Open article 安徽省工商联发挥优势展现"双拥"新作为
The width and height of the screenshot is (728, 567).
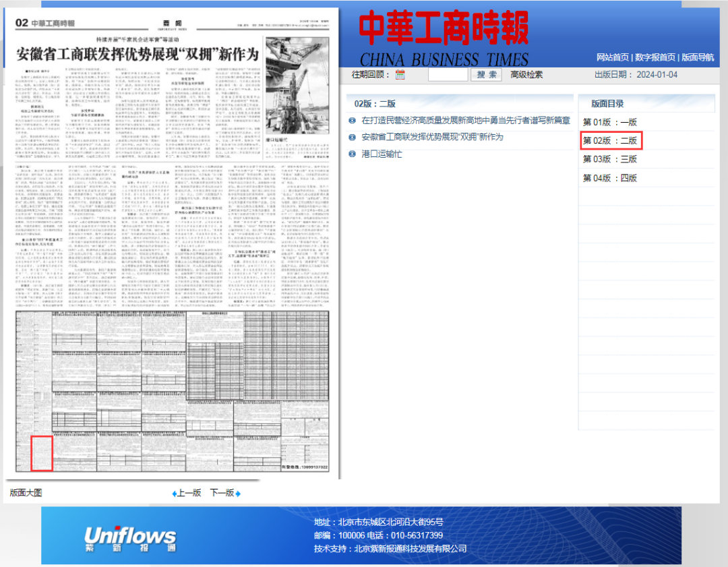coord(432,137)
